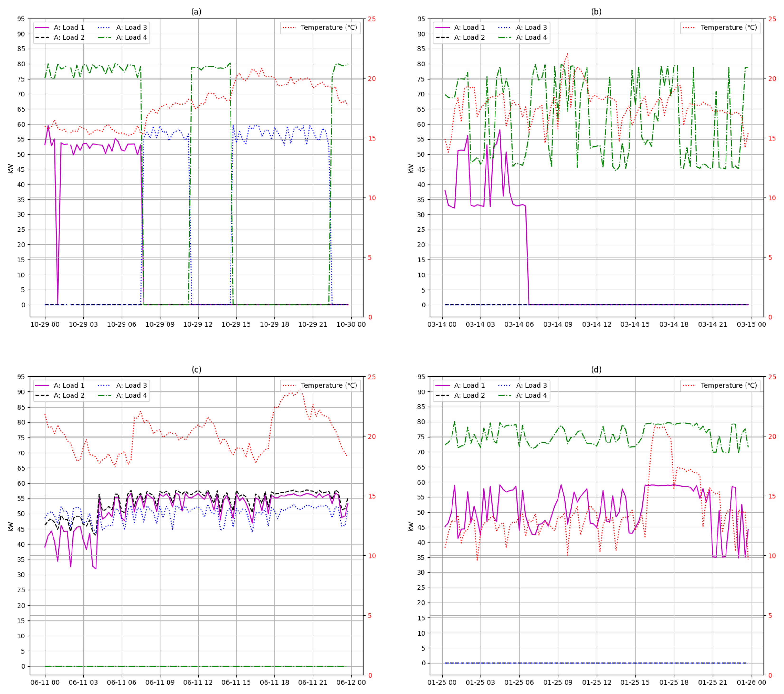Click 'A: Load 2' legend entry in plot (c)

coord(69,395)
